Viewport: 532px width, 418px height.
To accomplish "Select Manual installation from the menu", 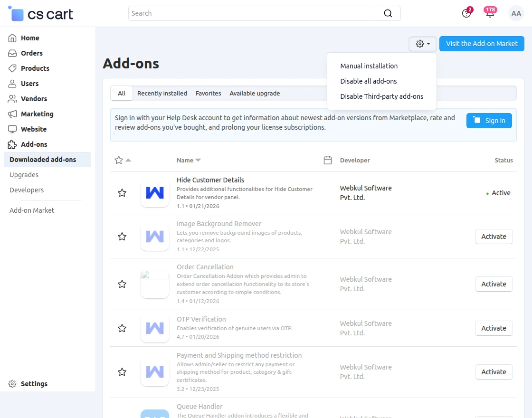I will click(369, 66).
